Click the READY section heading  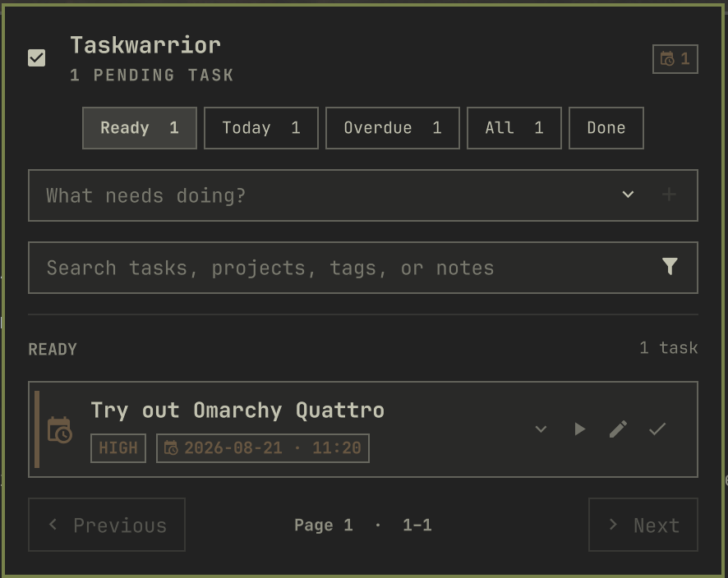pyautogui.click(x=53, y=349)
